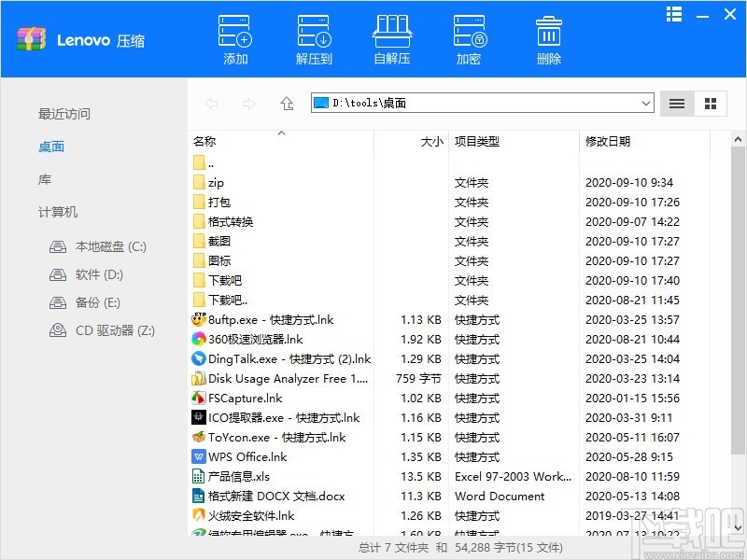Open the main menu icon in title bar

[x=673, y=15]
